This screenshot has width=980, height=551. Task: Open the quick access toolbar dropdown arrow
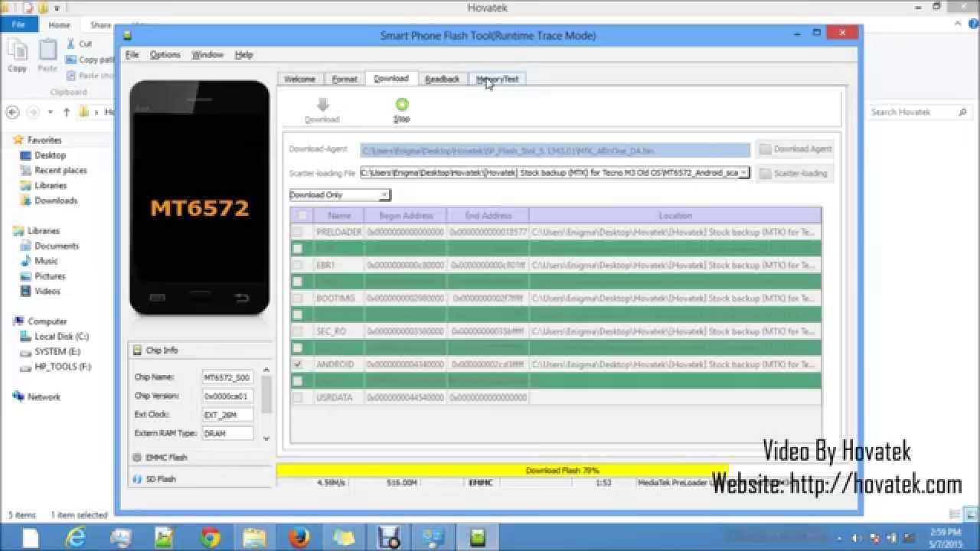tap(57, 8)
